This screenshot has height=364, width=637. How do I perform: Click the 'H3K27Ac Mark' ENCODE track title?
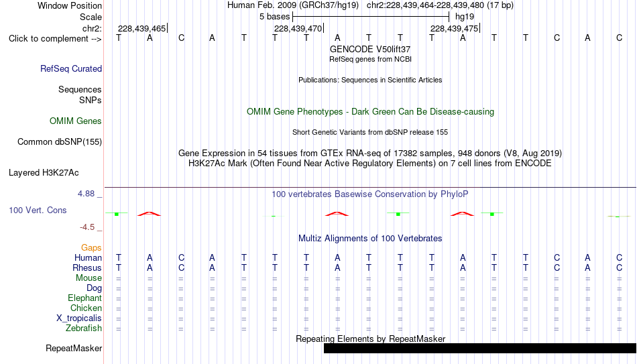(x=370, y=164)
